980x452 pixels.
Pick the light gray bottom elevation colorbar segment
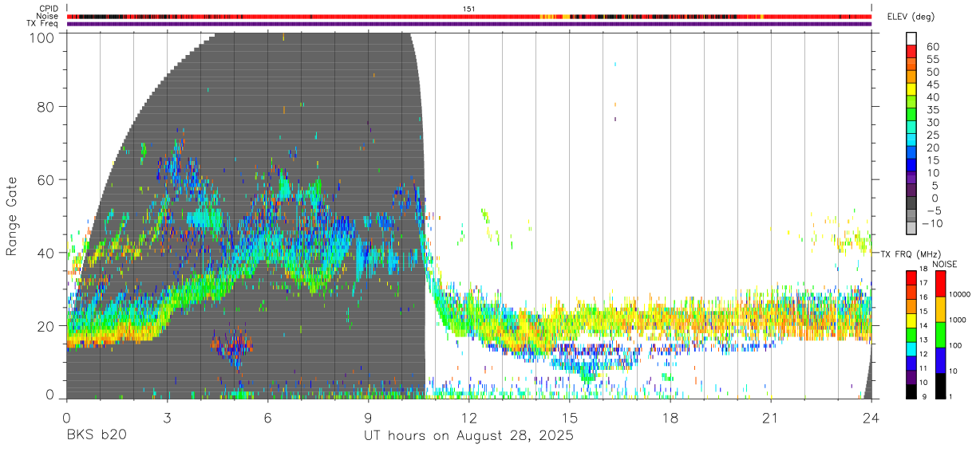tap(911, 228)
